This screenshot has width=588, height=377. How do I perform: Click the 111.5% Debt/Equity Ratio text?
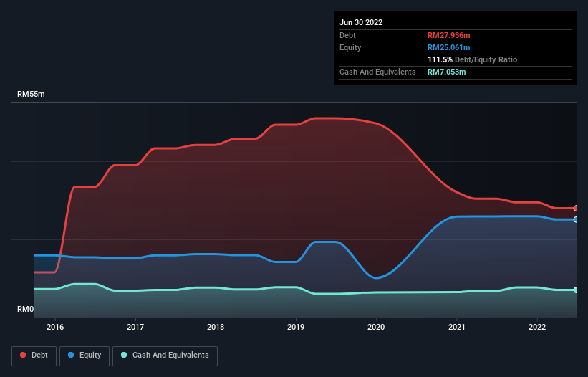pyautogui.click(x=472, y=59)
